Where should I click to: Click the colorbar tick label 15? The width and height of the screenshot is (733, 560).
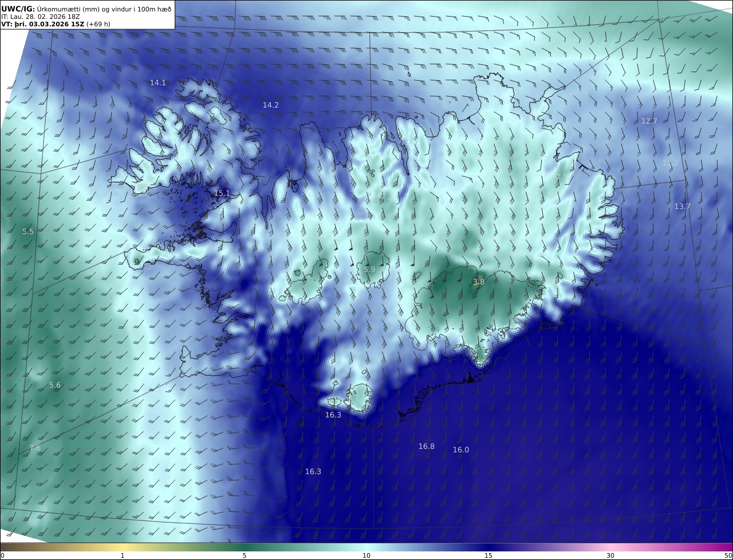click(488, 555)
